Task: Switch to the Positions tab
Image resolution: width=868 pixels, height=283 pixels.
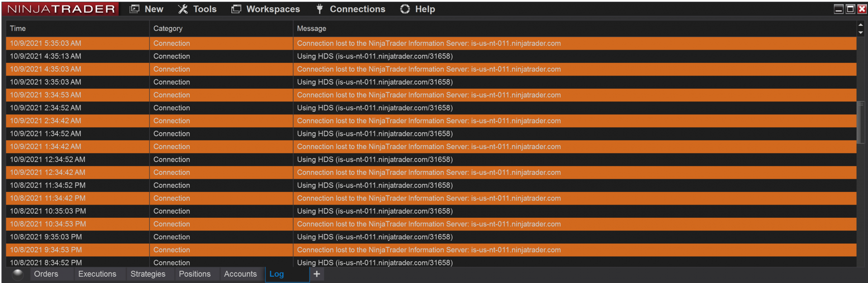Action: pos(195,274)
